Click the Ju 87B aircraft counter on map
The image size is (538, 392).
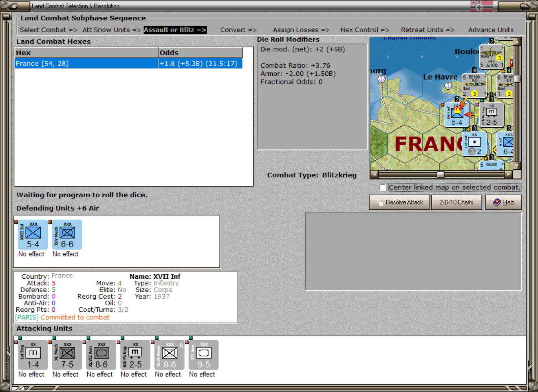(492, 56)
